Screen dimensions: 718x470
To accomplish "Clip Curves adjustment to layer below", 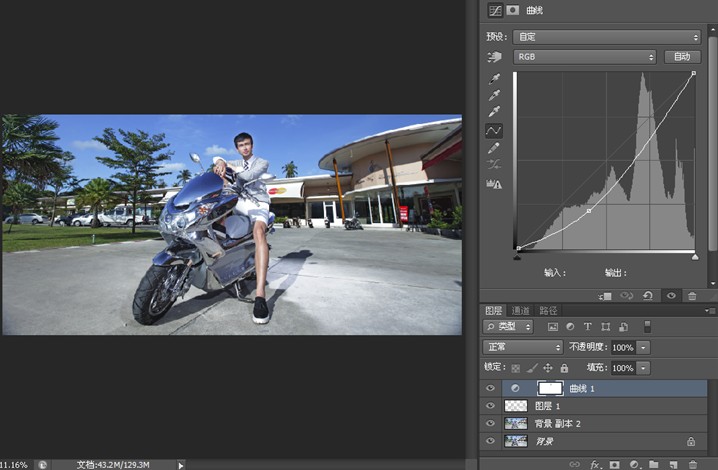I will coord(605,296).
